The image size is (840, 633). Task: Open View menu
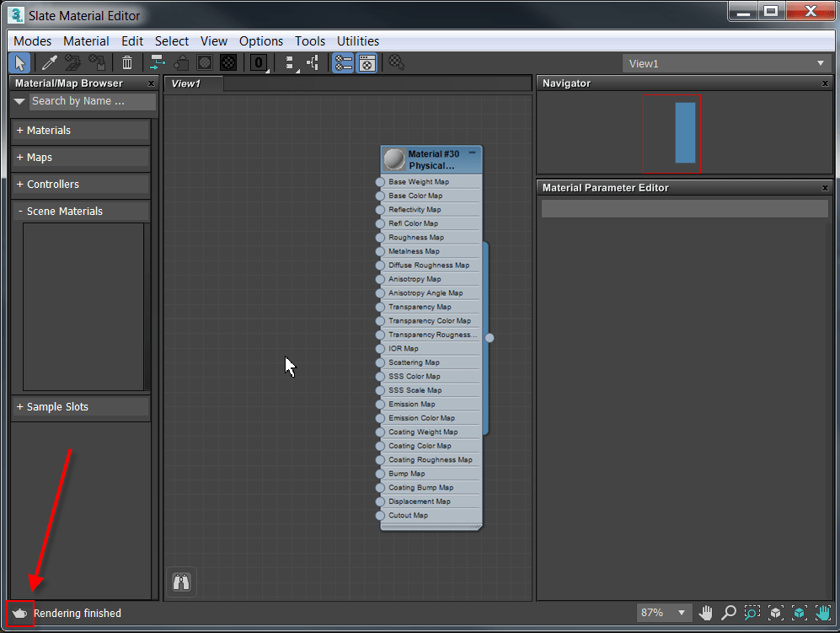click(214, 41)
